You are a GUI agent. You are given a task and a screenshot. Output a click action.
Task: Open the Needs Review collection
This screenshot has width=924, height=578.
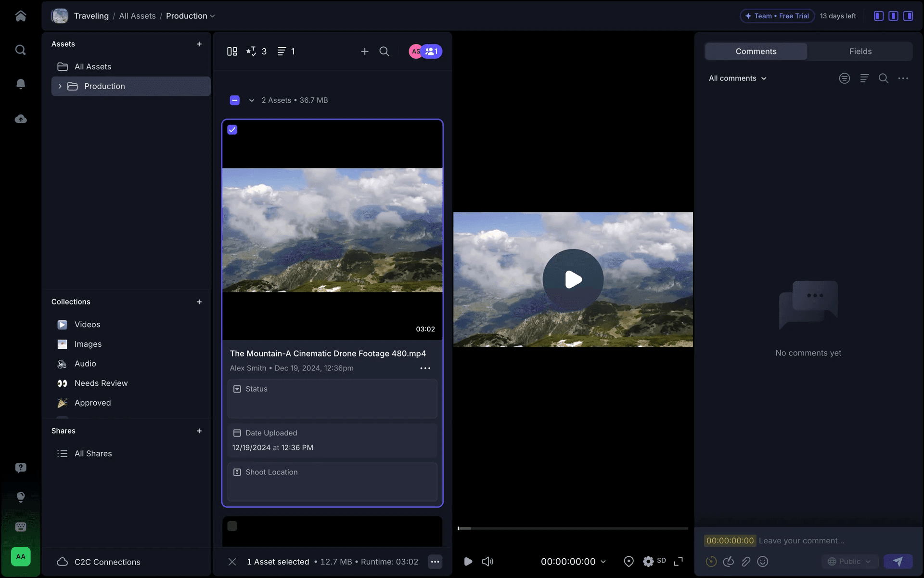(101, 383)
